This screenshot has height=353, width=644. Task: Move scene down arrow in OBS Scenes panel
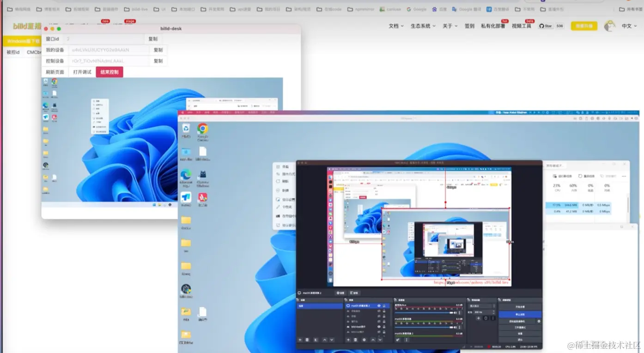(x=332, y=340)
